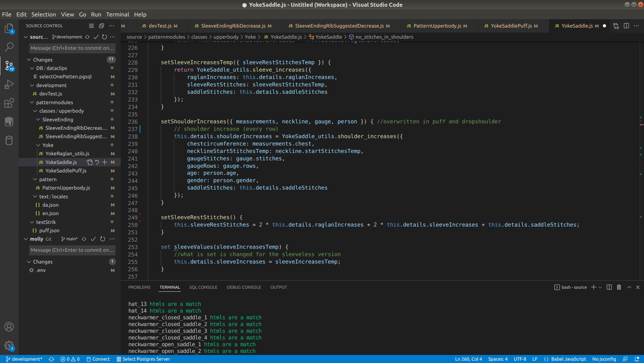Viewport: 644px width, 363px height.
Task: Stage changes for YokeSaddle.js with plus icon
Action: click(x=105, y=162)
